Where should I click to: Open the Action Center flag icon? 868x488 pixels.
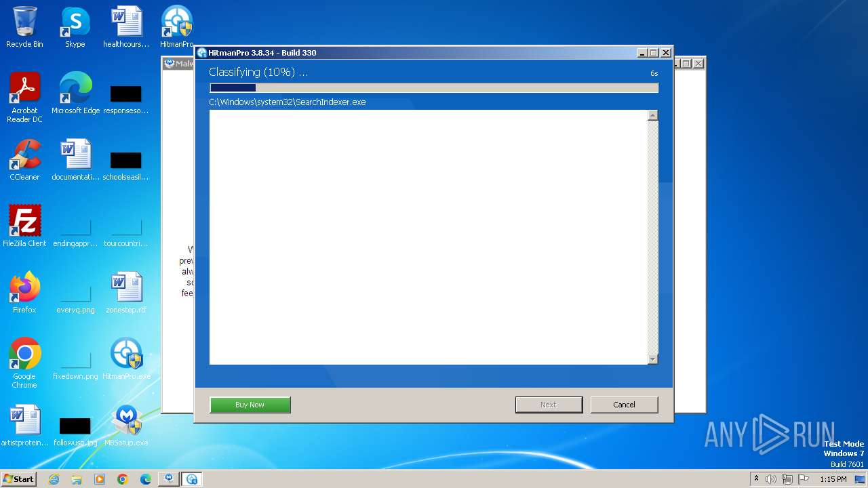[x=804, y=479]
